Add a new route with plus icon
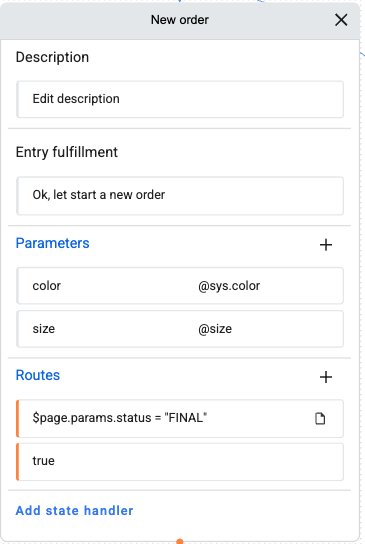The image size is (365, 544). coord(326,377)
